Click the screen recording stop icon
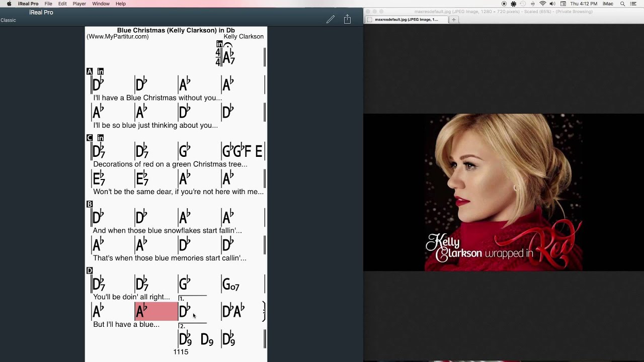This screenshot has width=644, height=362. [x=504, y=4]
